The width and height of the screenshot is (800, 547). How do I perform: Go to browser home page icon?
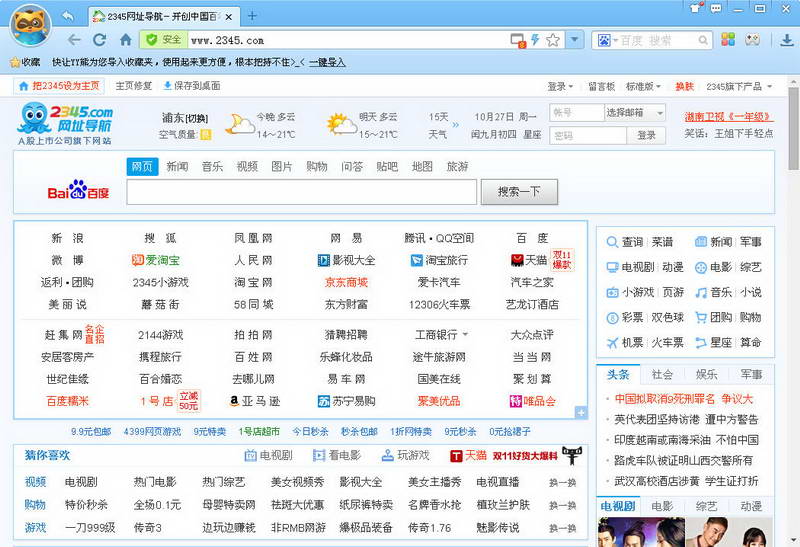(x=126, y=40)
